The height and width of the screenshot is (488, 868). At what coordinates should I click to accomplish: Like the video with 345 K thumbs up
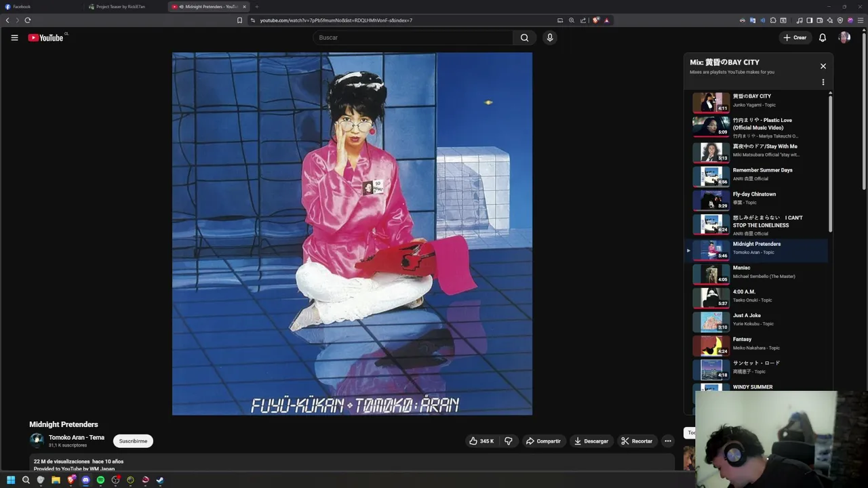tap(481, 441)
